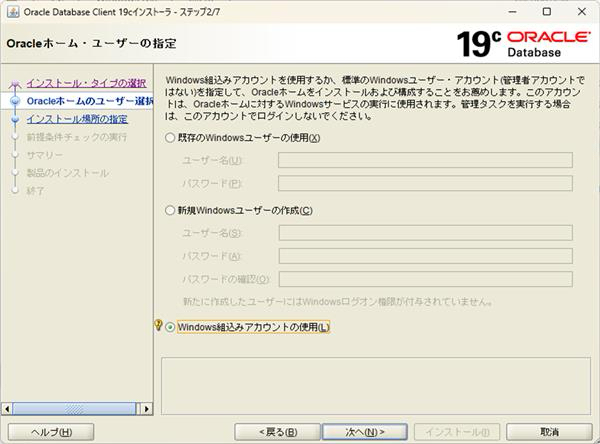
Task: Maximize the installer window
Action: tap(546, 11)
